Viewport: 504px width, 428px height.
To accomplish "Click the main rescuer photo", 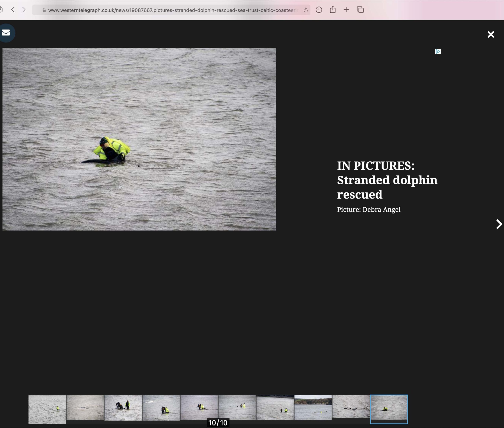I will click(x=139, y=139).
